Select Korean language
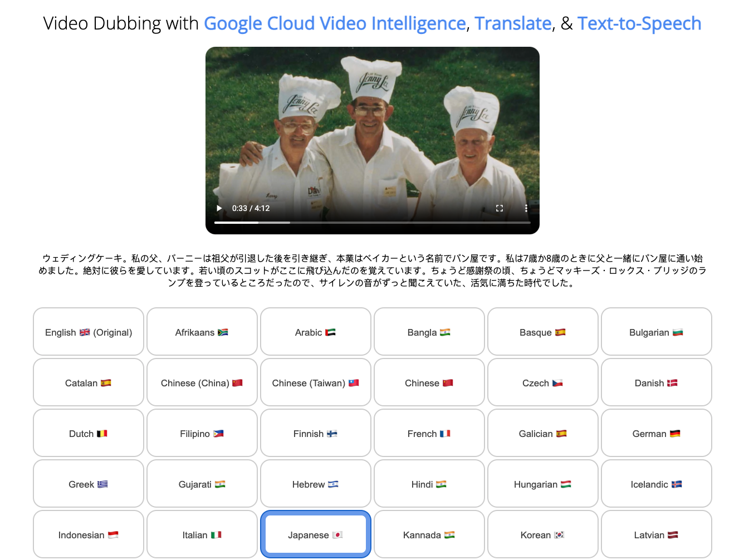The height and width of the screenshot is (560, 744). coord(543,534)
